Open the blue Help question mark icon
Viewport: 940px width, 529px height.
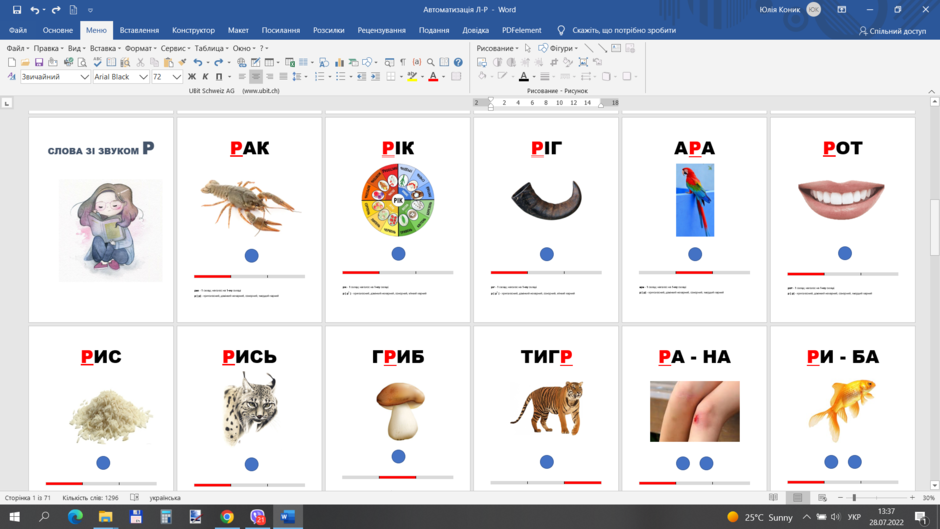coord(458,62)
